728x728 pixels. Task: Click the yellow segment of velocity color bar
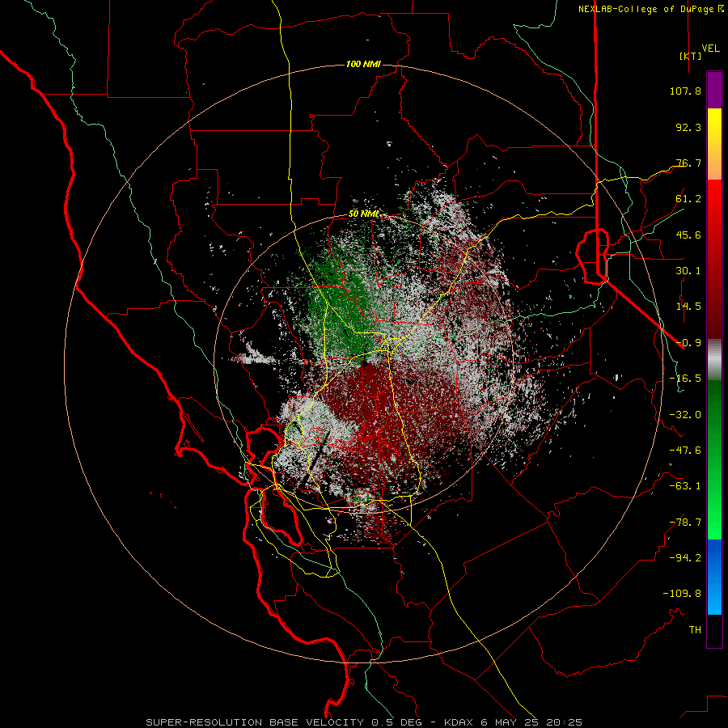[x=714, y=144]
